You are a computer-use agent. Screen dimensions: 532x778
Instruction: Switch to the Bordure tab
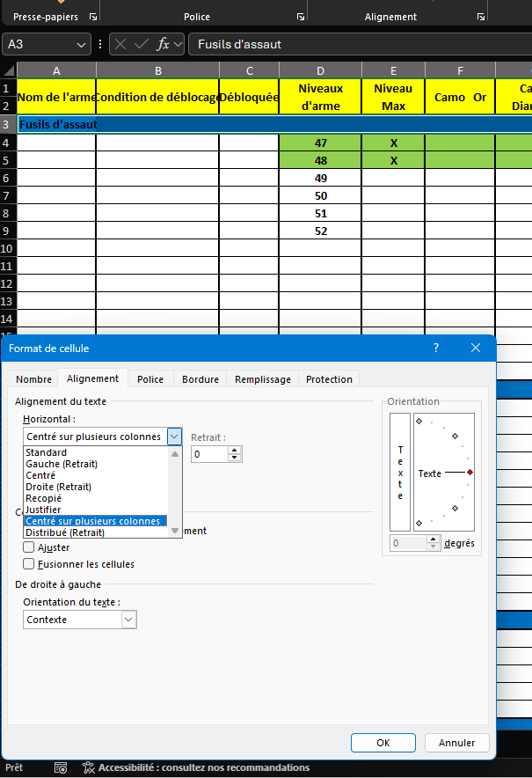200,379
